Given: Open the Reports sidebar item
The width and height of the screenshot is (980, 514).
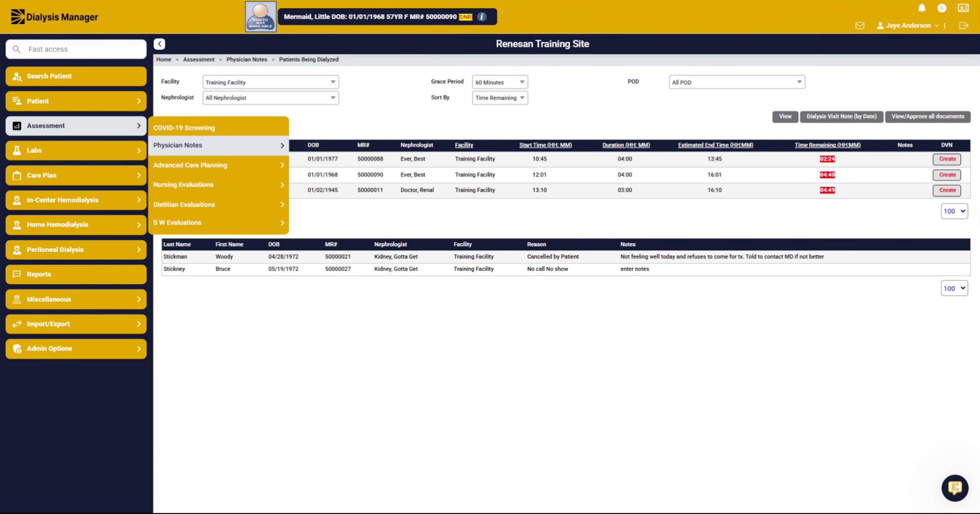Looking at the screenshot, I should (76, 274).
